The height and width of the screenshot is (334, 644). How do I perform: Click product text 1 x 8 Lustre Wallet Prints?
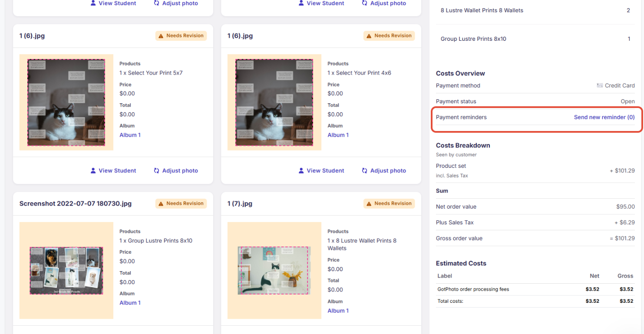pos(362,244)
